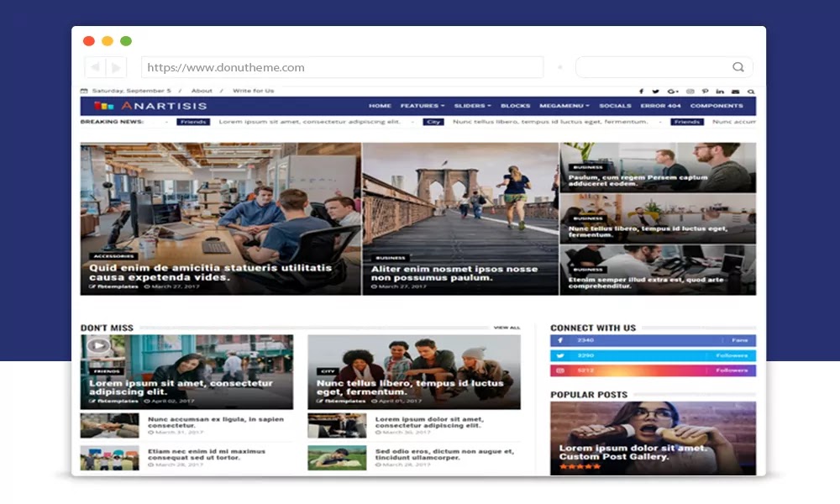The image size is (840, 504).
Task: Click the Instagram 5212 Followers bar
Action: coord(653,370)
